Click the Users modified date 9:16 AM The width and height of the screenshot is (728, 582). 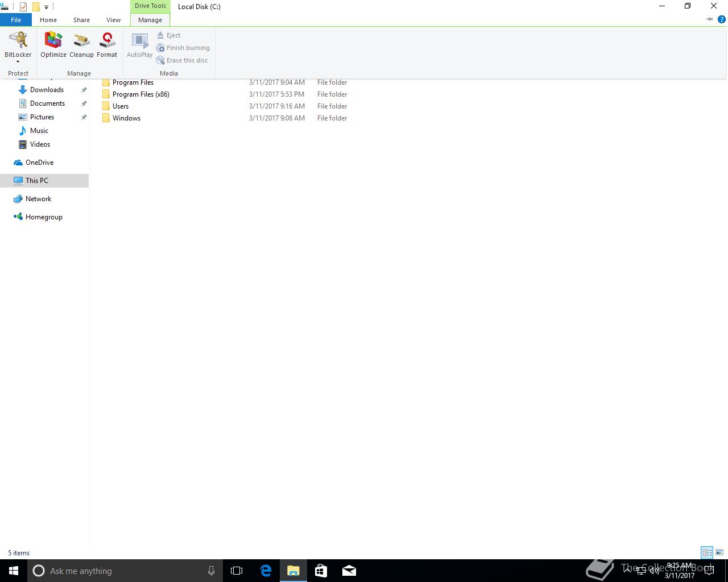click(277, 106)
